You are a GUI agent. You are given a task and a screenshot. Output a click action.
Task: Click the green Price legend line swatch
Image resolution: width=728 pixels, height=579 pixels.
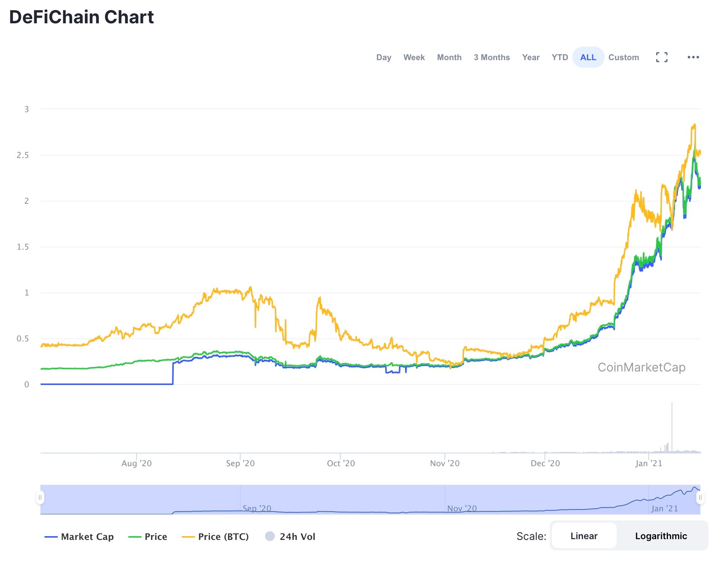135,537
